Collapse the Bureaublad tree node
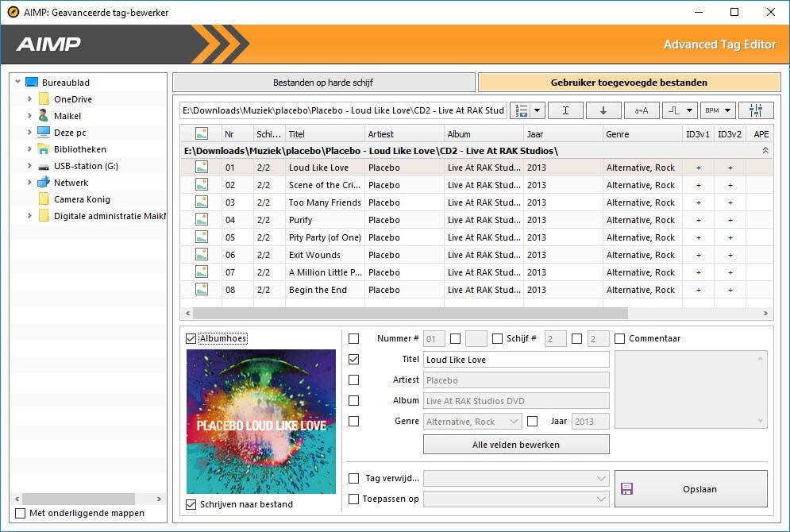 (17, 82)
